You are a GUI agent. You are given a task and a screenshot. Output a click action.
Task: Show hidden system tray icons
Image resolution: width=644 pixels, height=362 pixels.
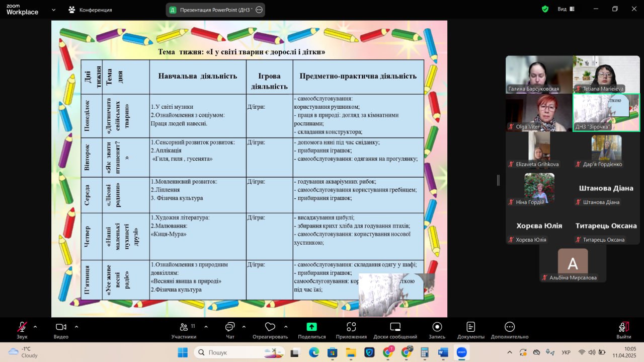point(510,352)
